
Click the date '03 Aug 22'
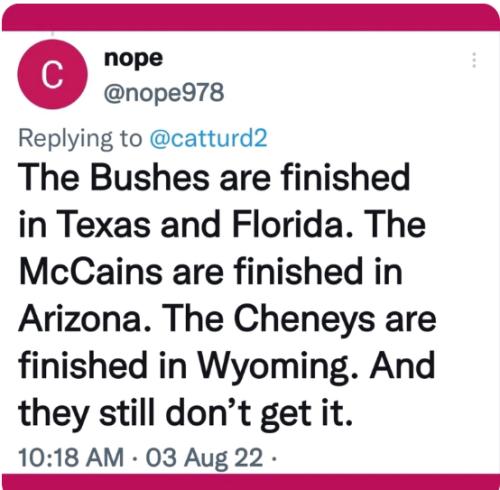point(204,458)
